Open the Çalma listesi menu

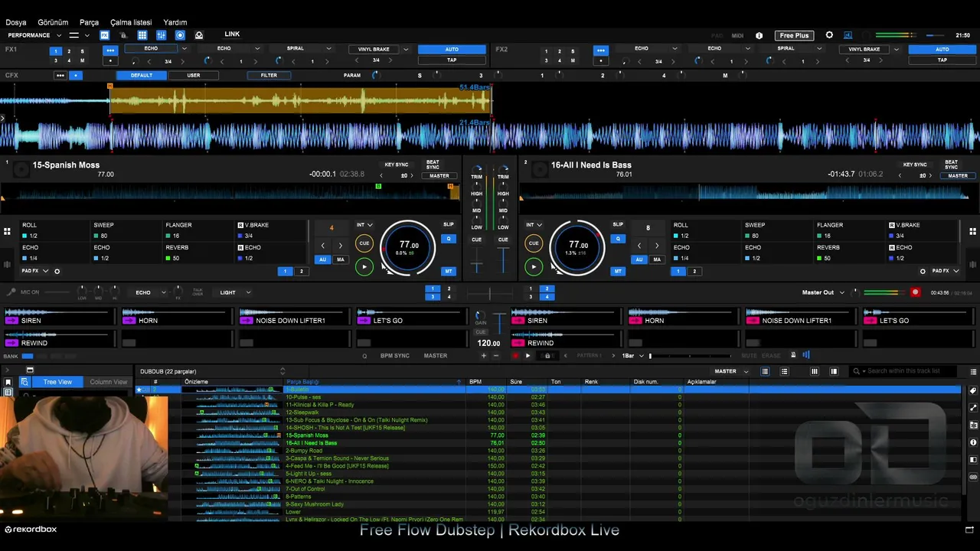point(131,22)
